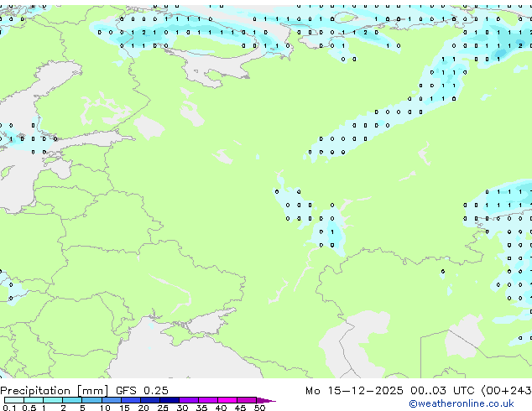
Task: Select the 30–35 mm purple swatch
Action: coord(189,400)
